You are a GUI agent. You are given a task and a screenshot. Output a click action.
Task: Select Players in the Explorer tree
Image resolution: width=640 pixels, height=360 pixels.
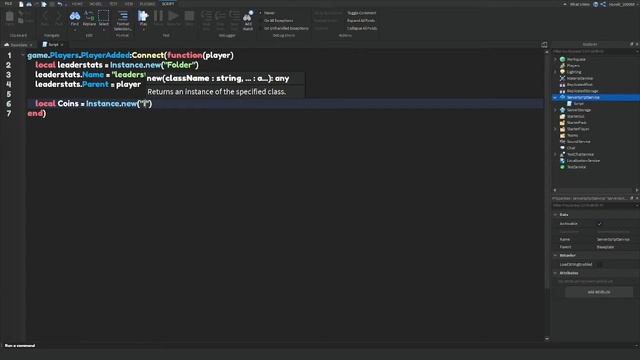tap(573, 66)
